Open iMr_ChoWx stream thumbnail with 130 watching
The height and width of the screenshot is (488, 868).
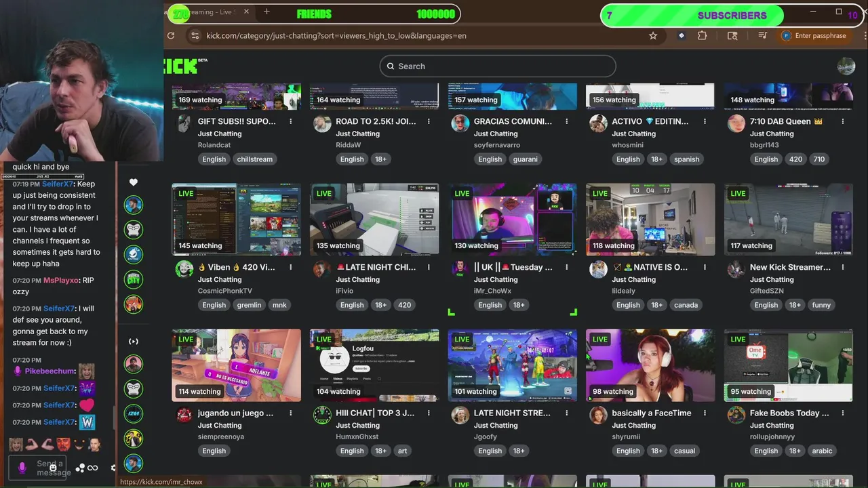(512, 220)
